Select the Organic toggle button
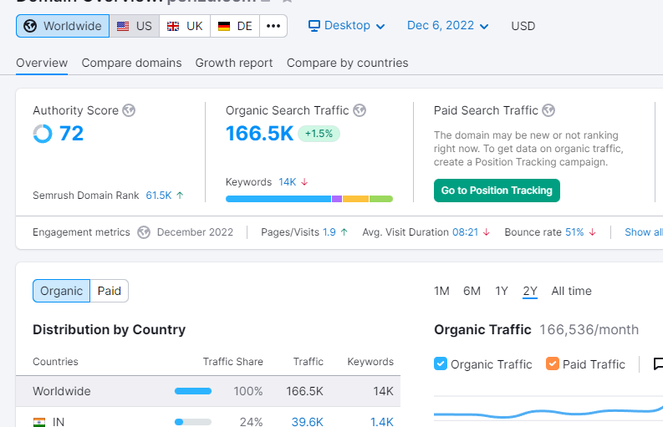This screenshot has width=663, height=427. tap(61, 291)
